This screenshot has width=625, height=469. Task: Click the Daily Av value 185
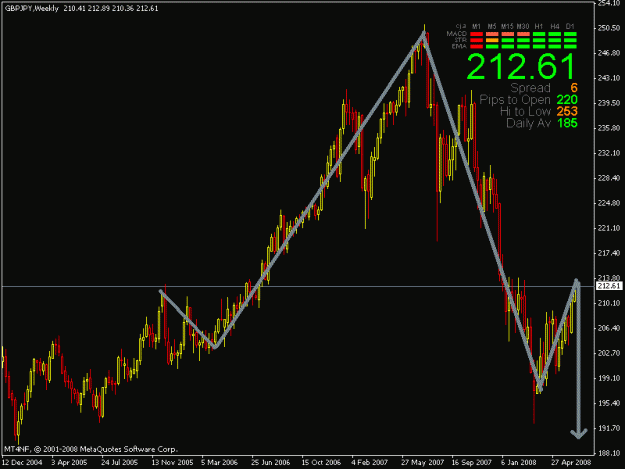click(567, 123)
